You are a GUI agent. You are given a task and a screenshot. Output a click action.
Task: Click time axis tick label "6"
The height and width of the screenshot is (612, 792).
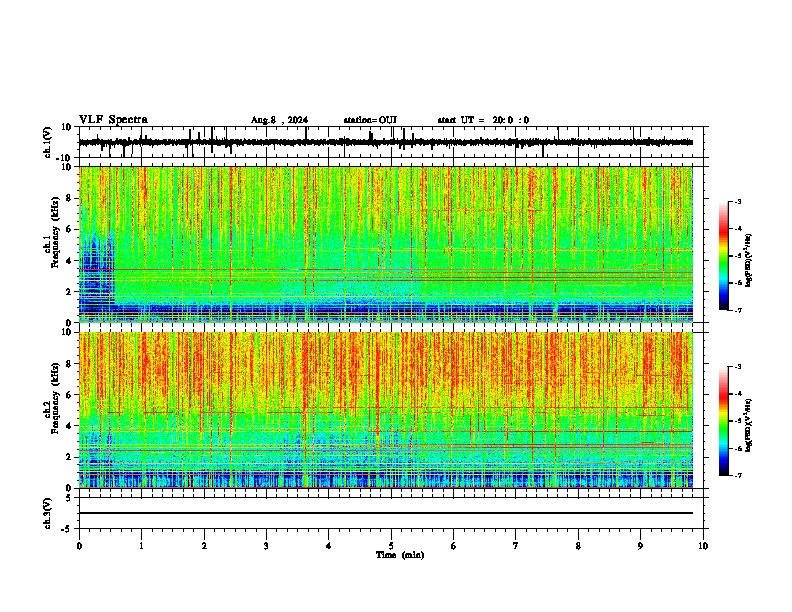tap(454, 546)
